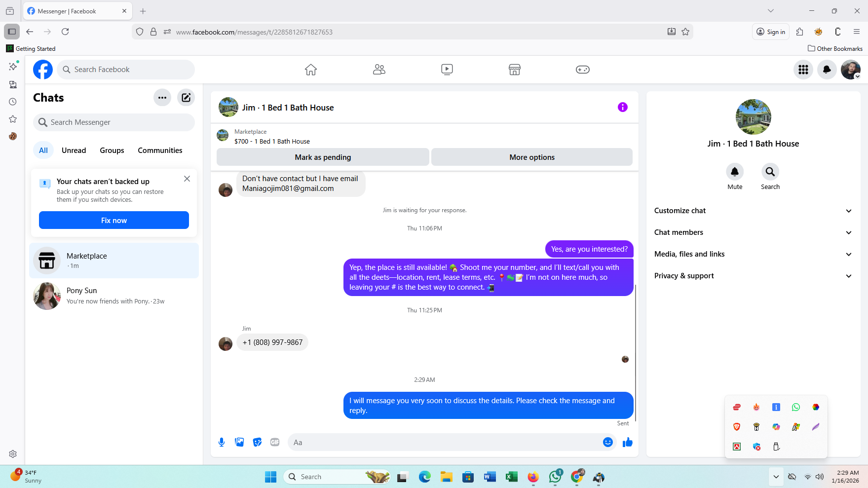The width and height of the screenshot is (868, 488).
Task: Click the Search Messenger field
Action: pyautogui.click(x=114, y=122)
